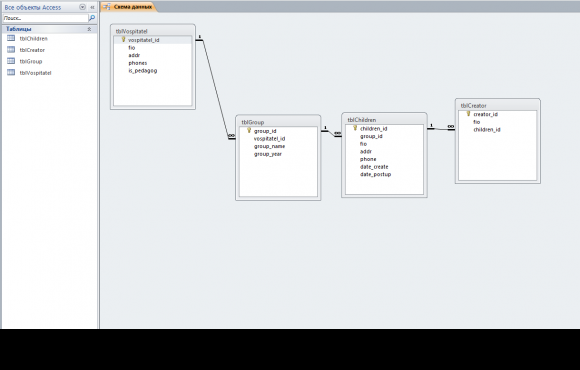580x370 pixels.
Task: Click the tblCreator table icon in navigation pane
Action: [11, 50]
